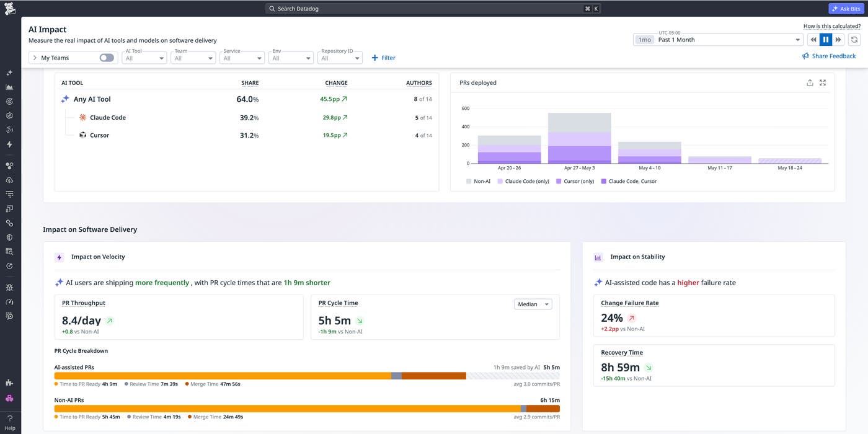
Task: Export the PRs deployed chart
Action: point(810,82)
